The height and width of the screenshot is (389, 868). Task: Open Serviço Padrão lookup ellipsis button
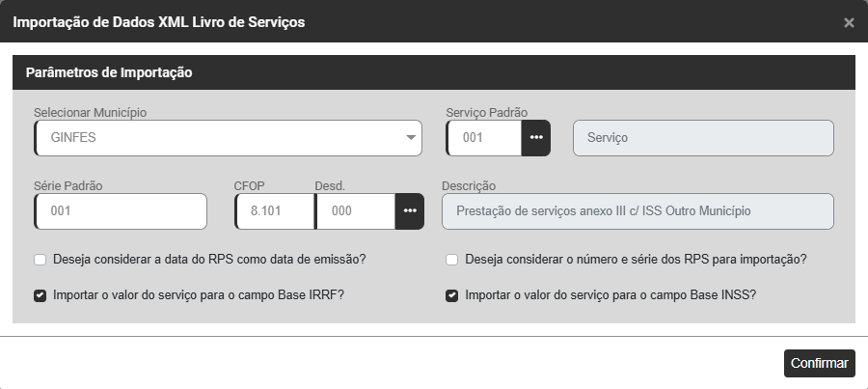coord(536,138)
